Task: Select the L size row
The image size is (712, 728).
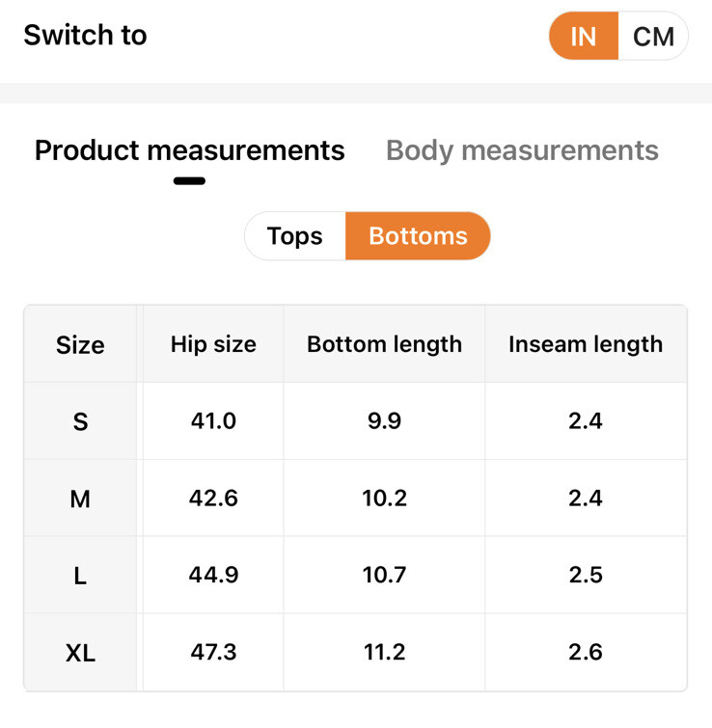Action: coord(80,576)
